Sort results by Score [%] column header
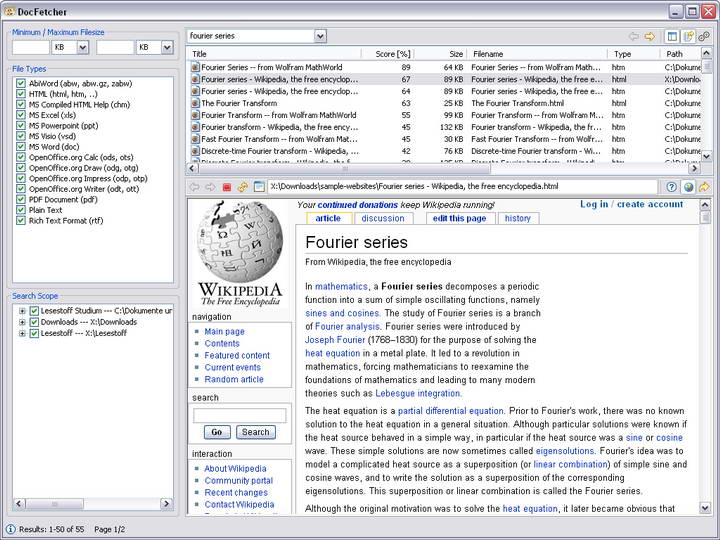 (392, 54)
